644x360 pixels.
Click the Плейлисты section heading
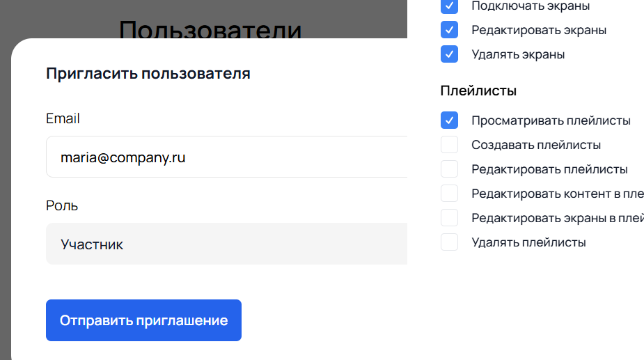[x=478, y=91]
